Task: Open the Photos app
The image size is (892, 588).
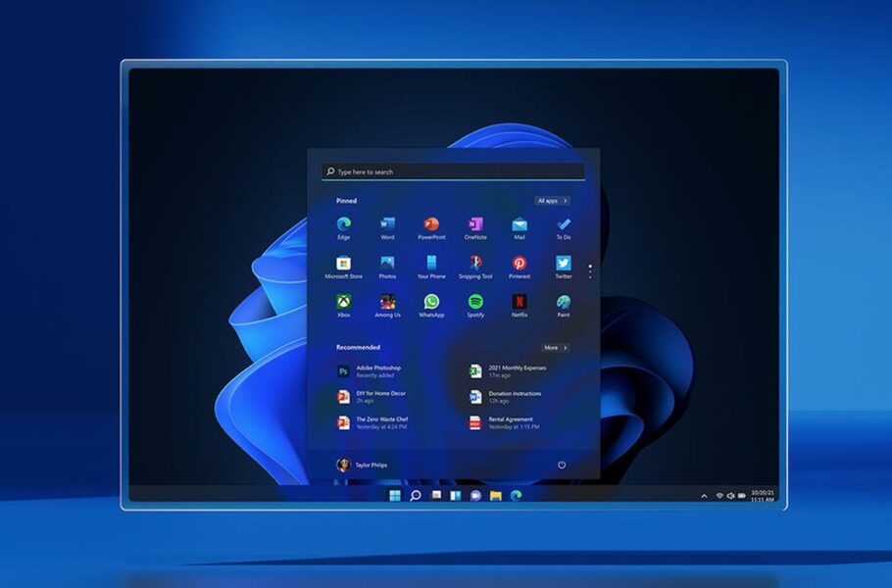Action: tap(387, 268)
